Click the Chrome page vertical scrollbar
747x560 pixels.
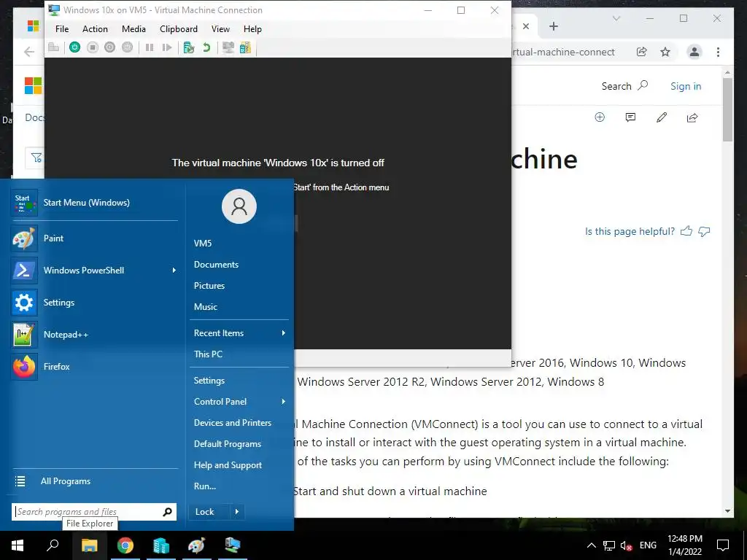click(x=727, y=109)
